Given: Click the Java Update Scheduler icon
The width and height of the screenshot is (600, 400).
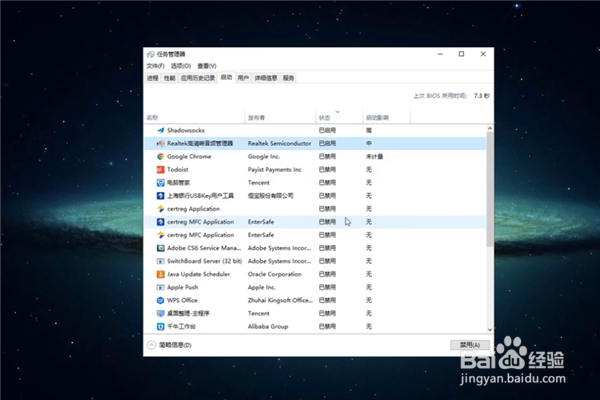Looking at the screenshot, I should pos(161,274).
